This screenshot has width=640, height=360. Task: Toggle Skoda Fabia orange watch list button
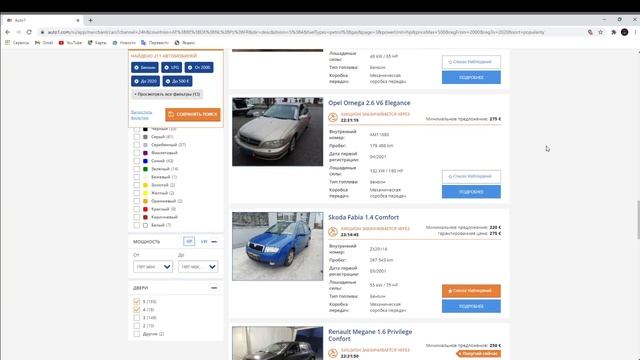pos(471,291)
